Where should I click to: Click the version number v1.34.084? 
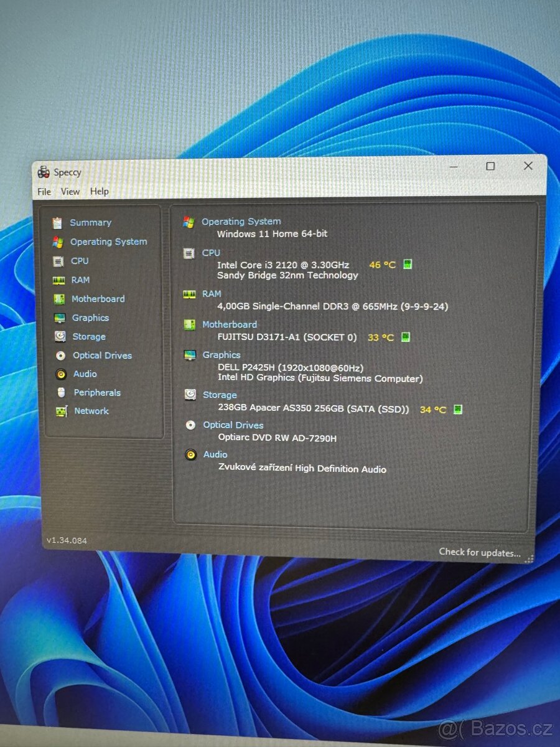coord(67,541)
